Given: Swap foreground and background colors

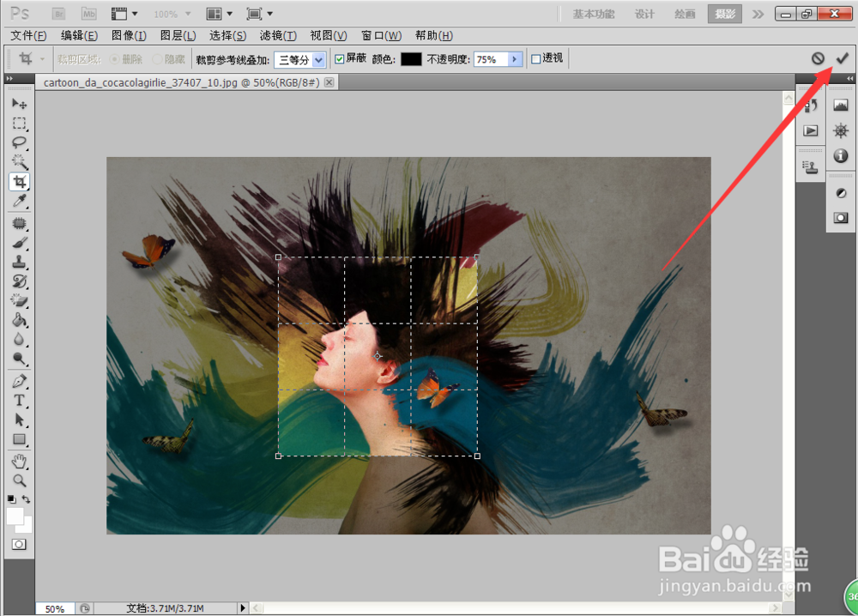Looking at the screenshot, I should click(26, 499).
